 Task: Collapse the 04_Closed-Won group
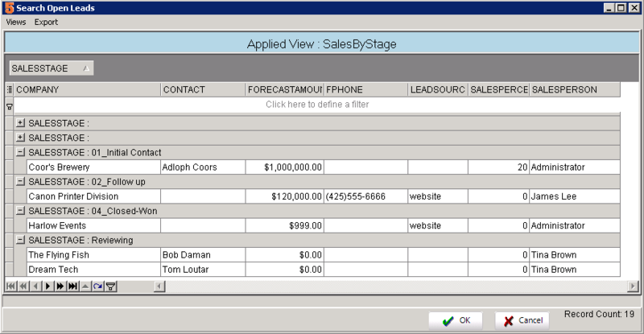tap(20, 211)
